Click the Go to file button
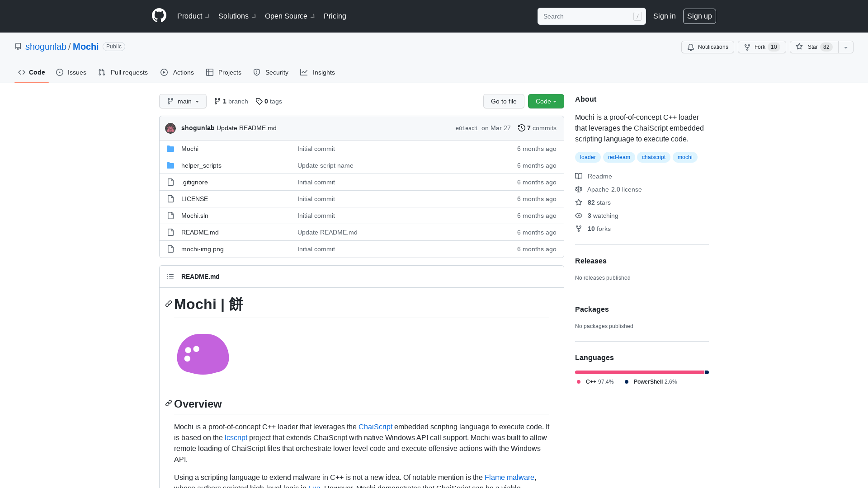This screenshot has width=868, height=488. [x=504, y=101]
